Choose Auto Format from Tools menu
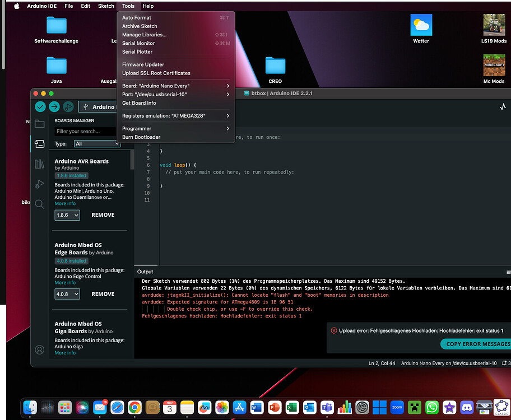 (176, 17)
